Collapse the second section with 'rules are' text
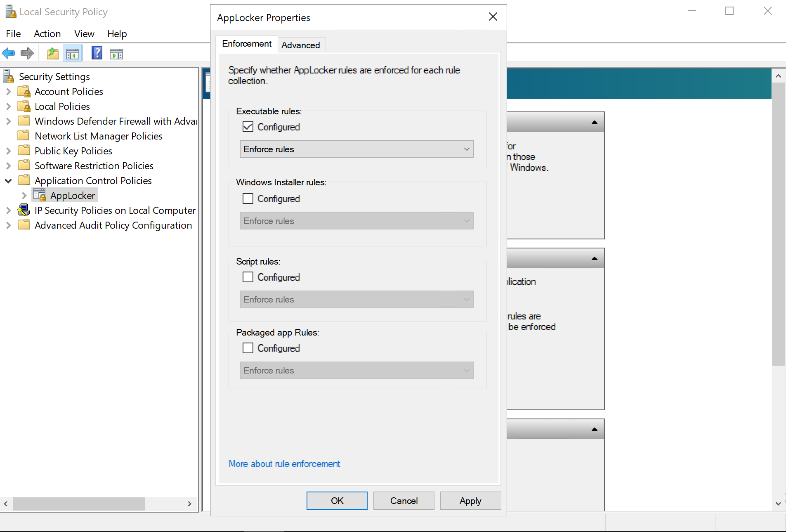 pos(594,258)
